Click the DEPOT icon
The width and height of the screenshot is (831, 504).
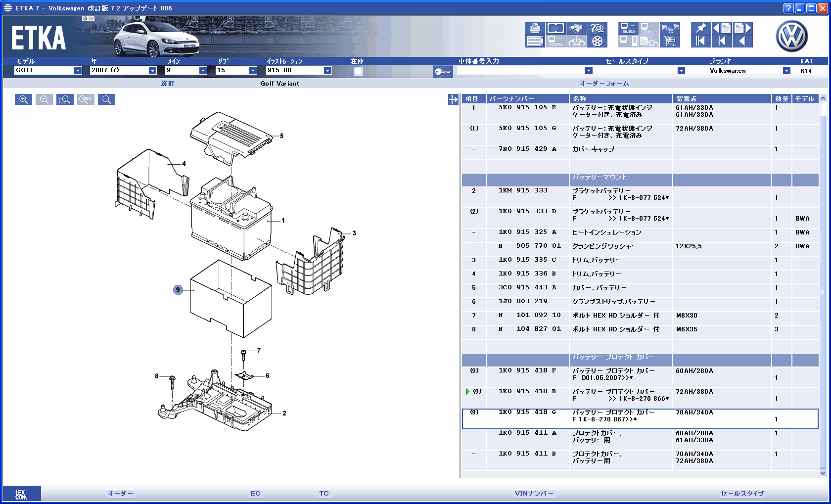tap(649, 29)
